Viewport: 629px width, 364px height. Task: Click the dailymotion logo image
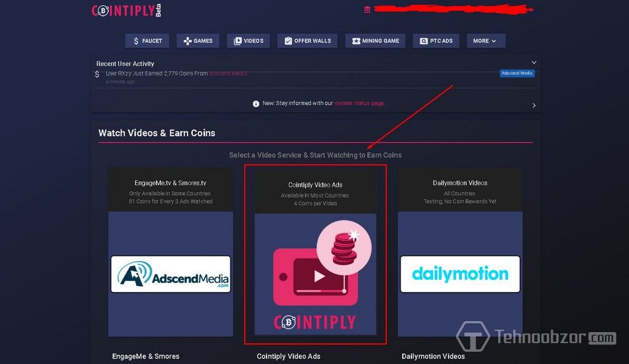click(460, 274)
